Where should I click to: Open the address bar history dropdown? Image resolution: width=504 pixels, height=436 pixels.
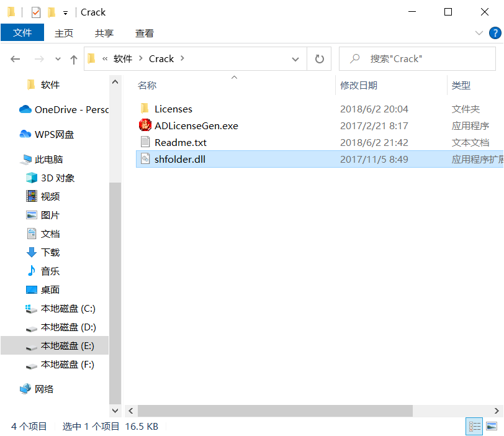(x=295, y=58)
